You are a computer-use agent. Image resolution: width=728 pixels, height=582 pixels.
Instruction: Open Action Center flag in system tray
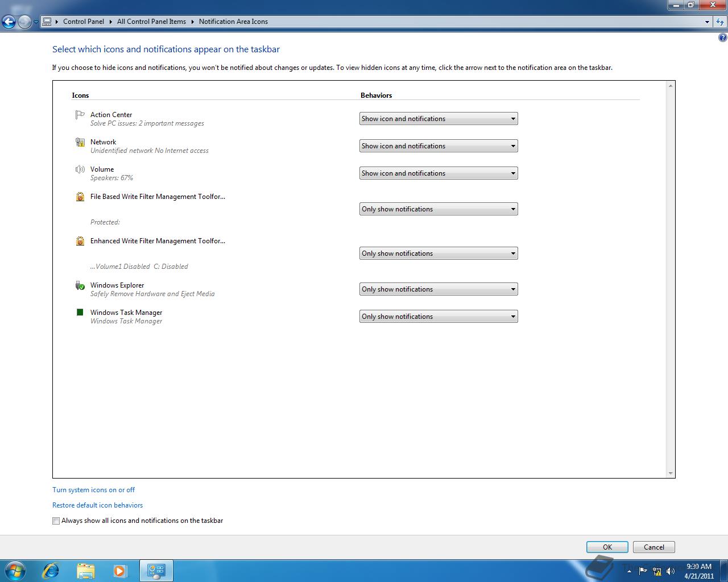pyautogui.click(x=643, y=571)
